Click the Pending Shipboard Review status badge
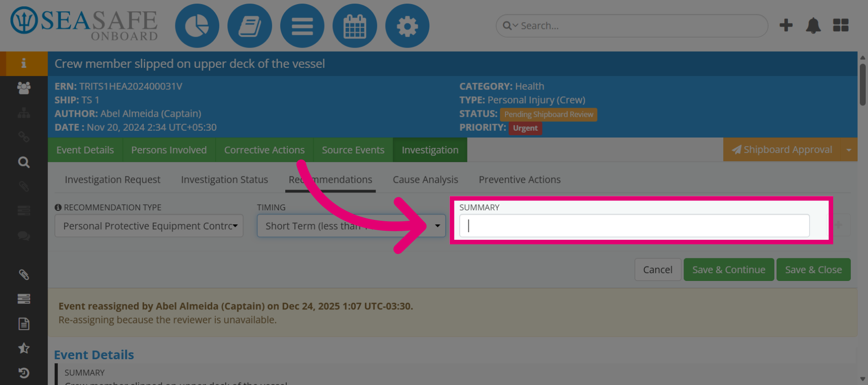 [548, 114]
